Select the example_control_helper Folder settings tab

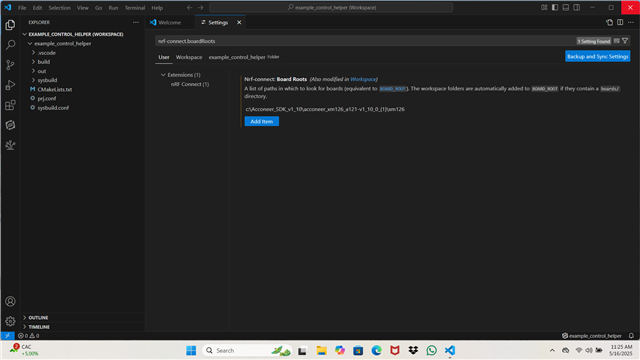point(244,57)
